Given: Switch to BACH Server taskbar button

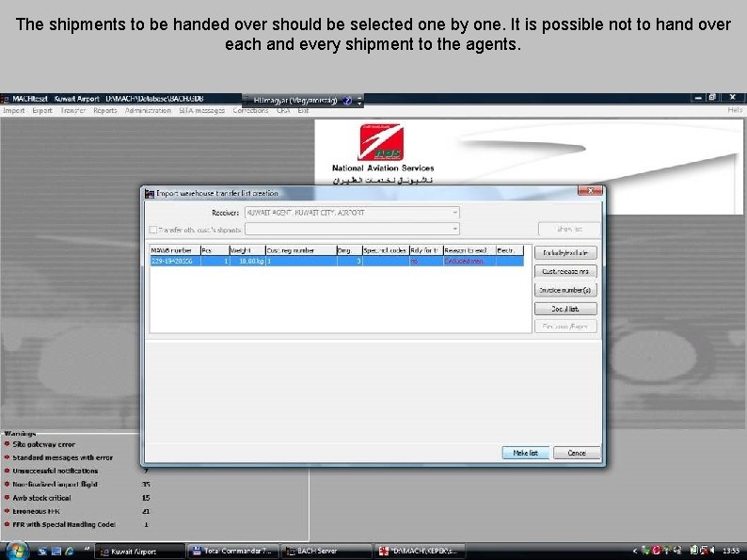Looking at the screenshot, I should (x=326, y=552).
